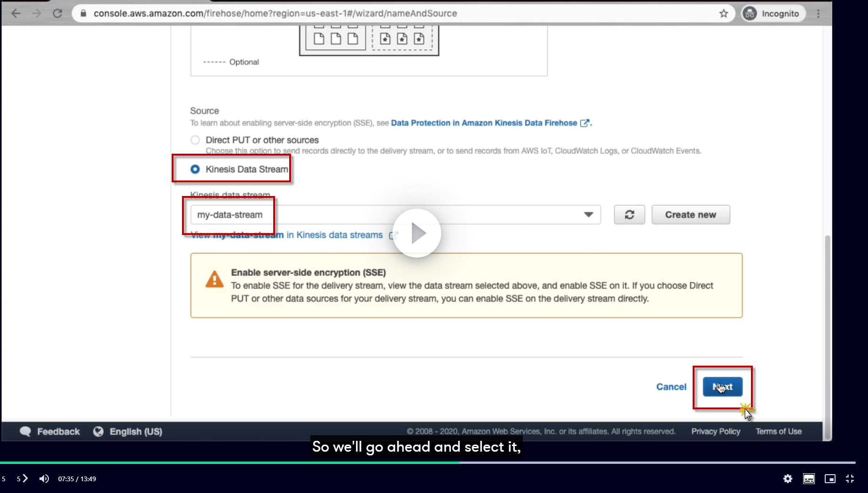Refresh the data stream list
The width and height of the screenshot is (868, 493).
click(629, 215)
